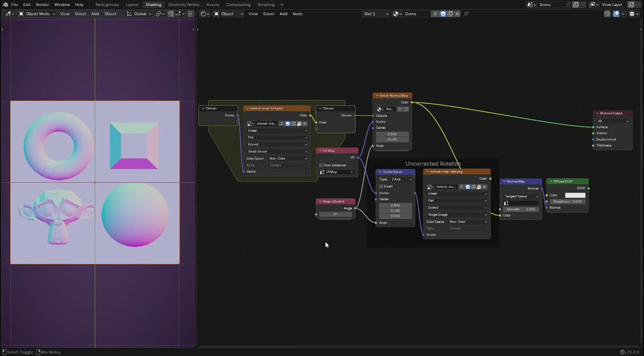Expand the Tangent Space dropdown in Normal Map
The image size is (644, 356).
pos(521,197)
